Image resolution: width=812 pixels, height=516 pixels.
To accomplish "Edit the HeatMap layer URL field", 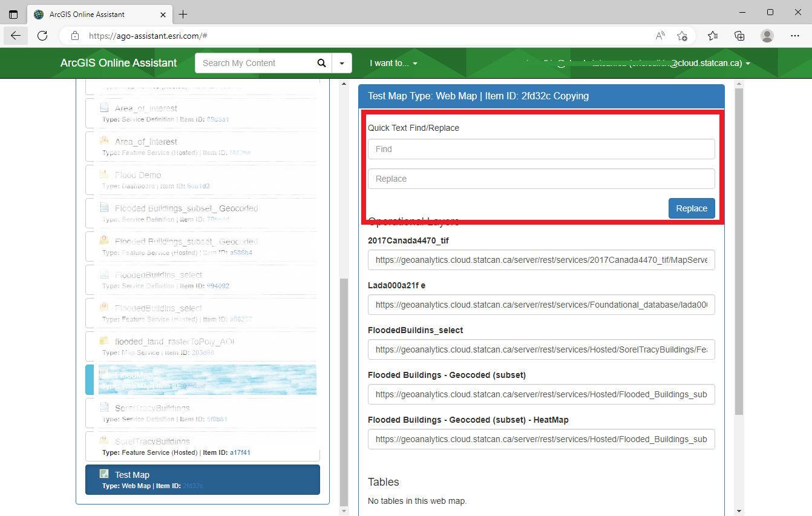I will coord(542,439).
